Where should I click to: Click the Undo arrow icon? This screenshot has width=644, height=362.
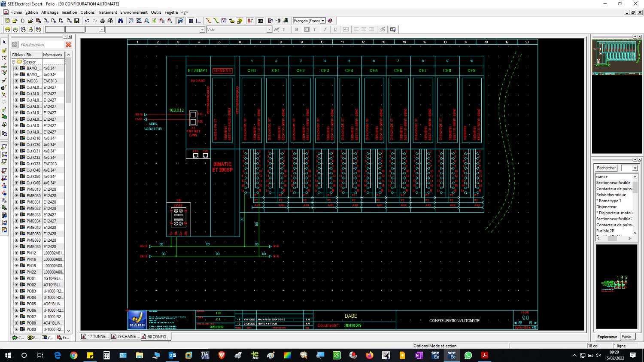pos(87,21)
